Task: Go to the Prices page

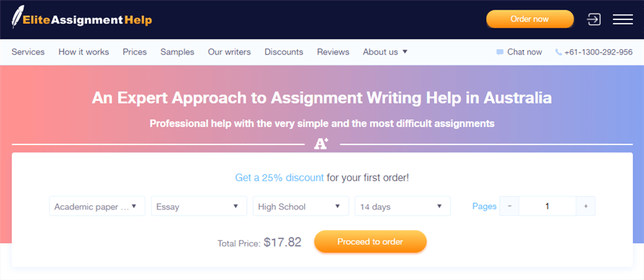Action: point(135,53)
